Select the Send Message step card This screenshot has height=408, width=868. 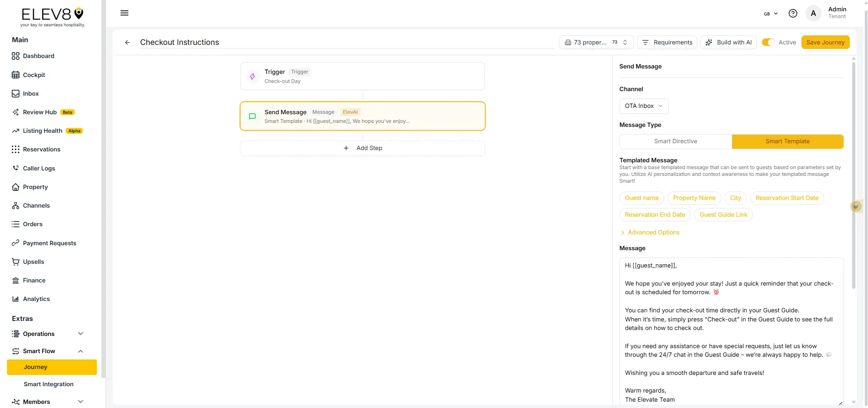point(362,116)
